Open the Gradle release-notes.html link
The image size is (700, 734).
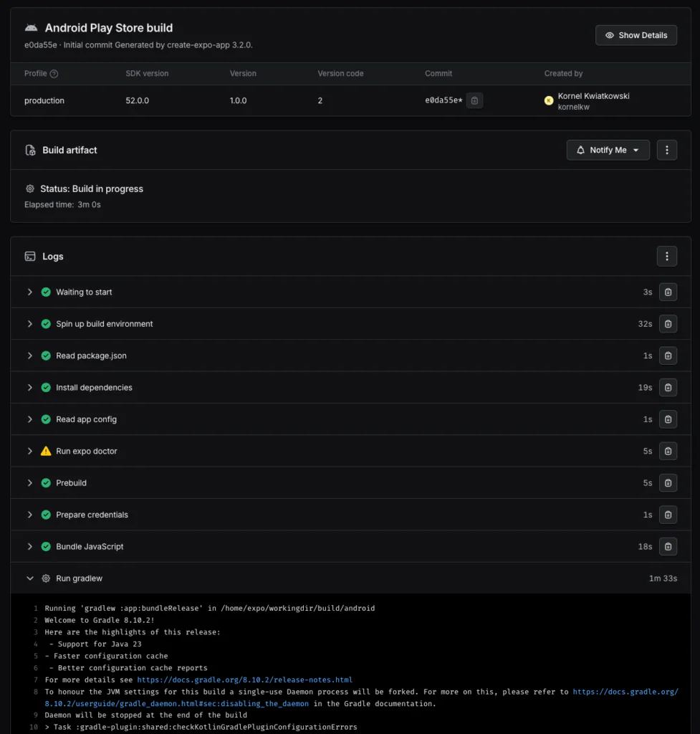point(245,680)
